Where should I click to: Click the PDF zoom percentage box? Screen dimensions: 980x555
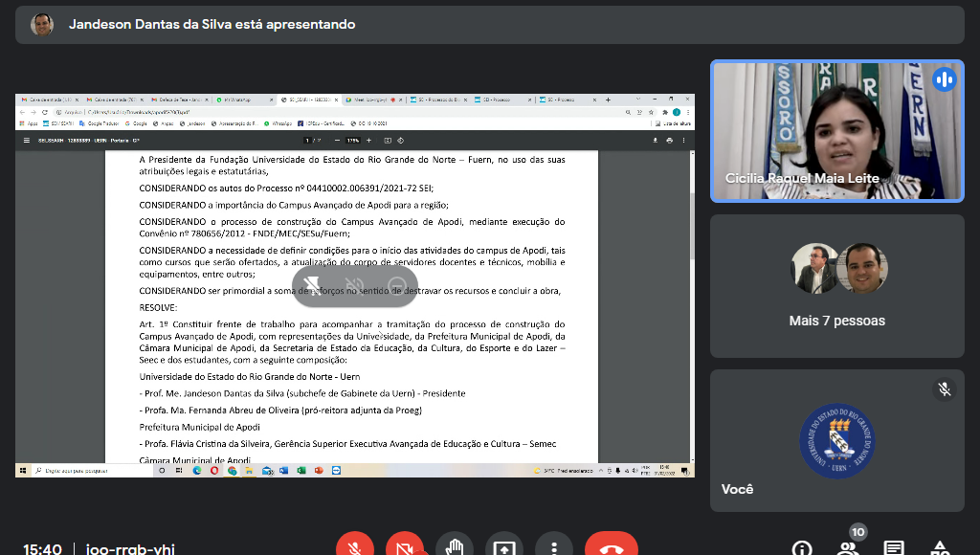click(x=353, y=141)
